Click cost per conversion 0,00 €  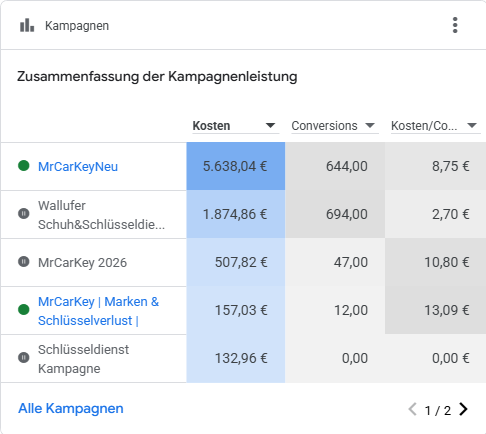(451, 358)
